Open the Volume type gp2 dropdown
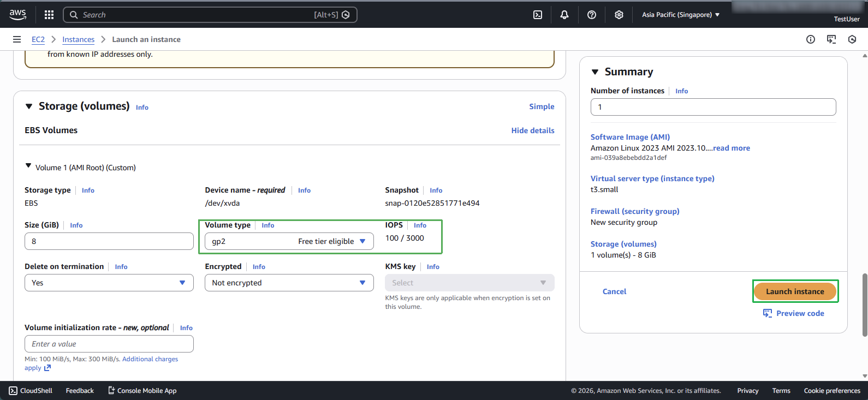The height and width of the screenshot is (400, 868). tap(289, 241)
